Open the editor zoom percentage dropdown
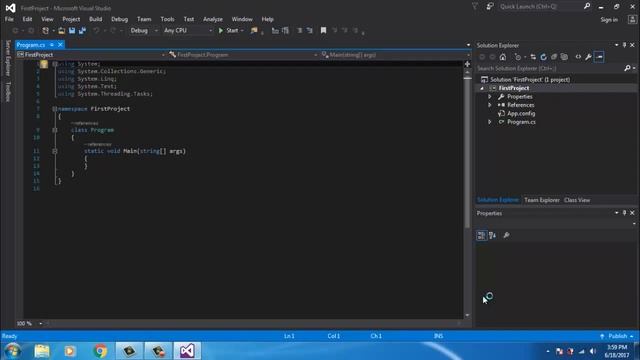This screenshot has height=360, width=640. pos(40,324)
